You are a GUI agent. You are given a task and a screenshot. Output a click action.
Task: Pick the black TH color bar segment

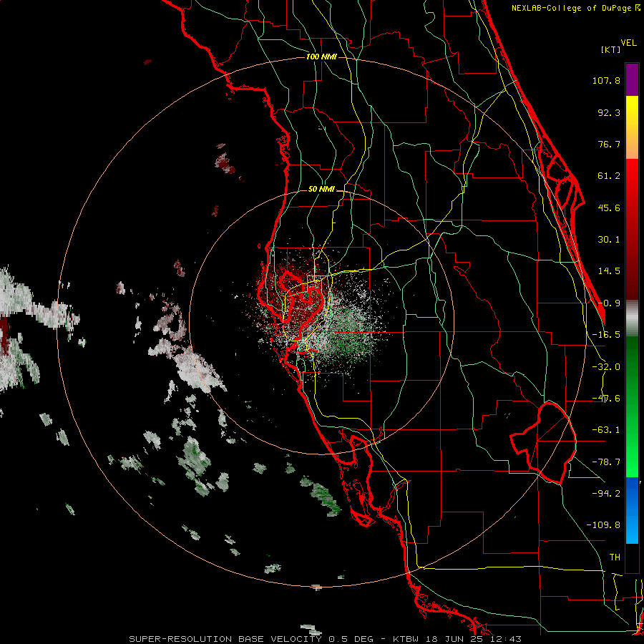(x=632, y=557)
